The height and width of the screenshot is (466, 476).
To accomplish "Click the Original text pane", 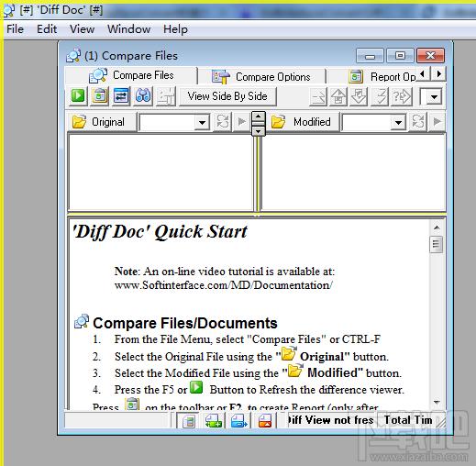I will [x=161, y=172].
